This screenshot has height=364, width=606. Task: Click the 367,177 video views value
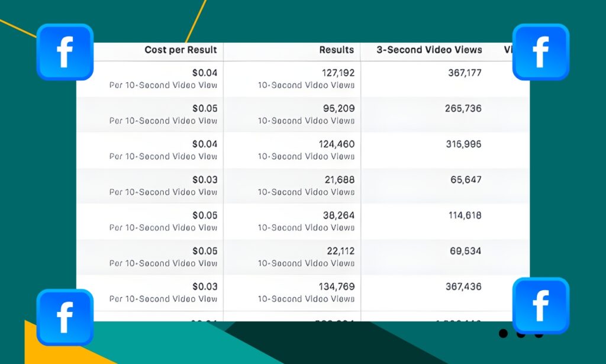(465, 73)
